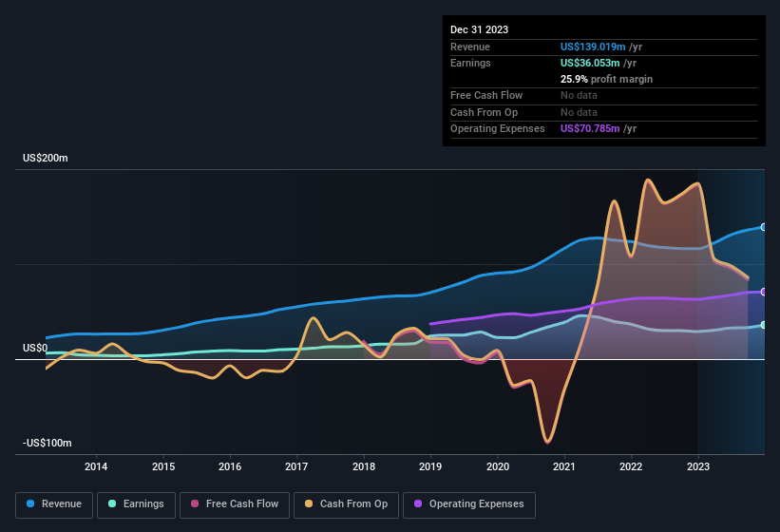Click the 2016 x-axis label
780x532 pixels.
(230, 466)
